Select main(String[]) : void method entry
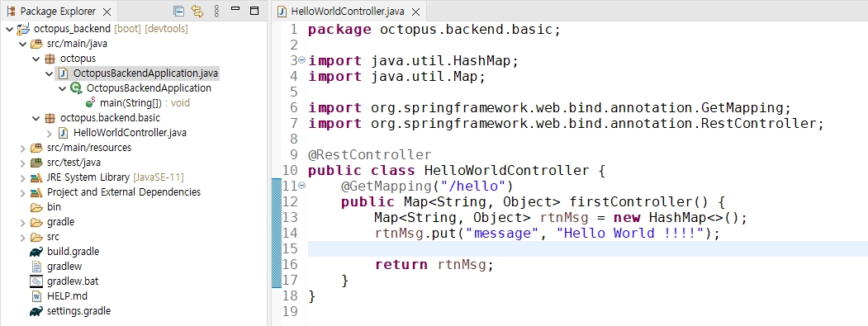This screenshot has height=326, width=868. point(145,103)
